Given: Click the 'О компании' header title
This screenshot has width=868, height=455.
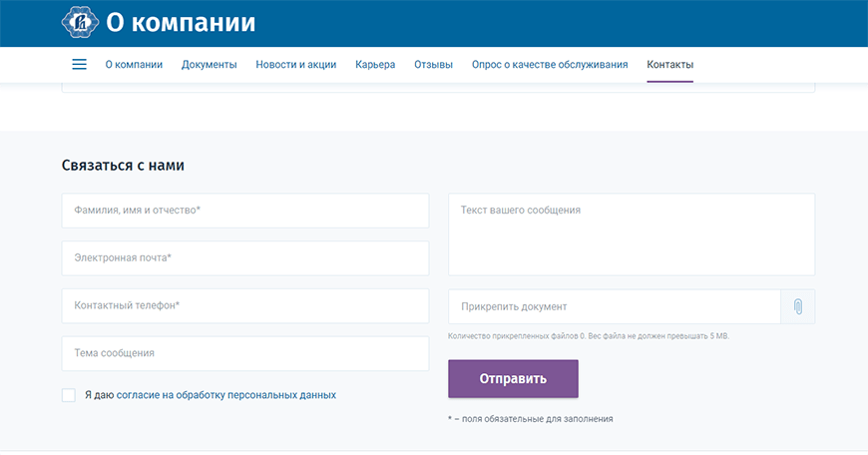Looking at the screenshot, I should pyautogui.click(x=181, y=22).
